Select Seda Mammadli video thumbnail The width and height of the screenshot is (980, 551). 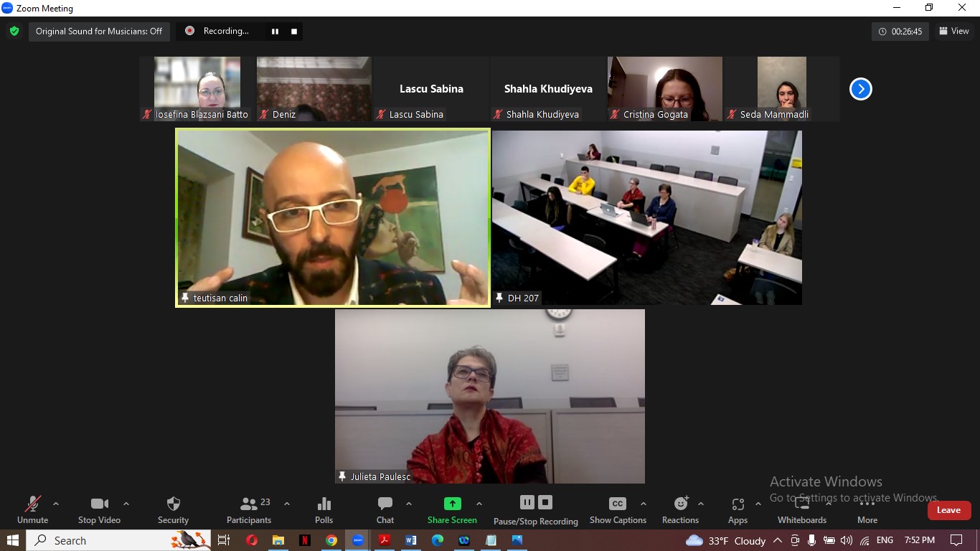782,89
